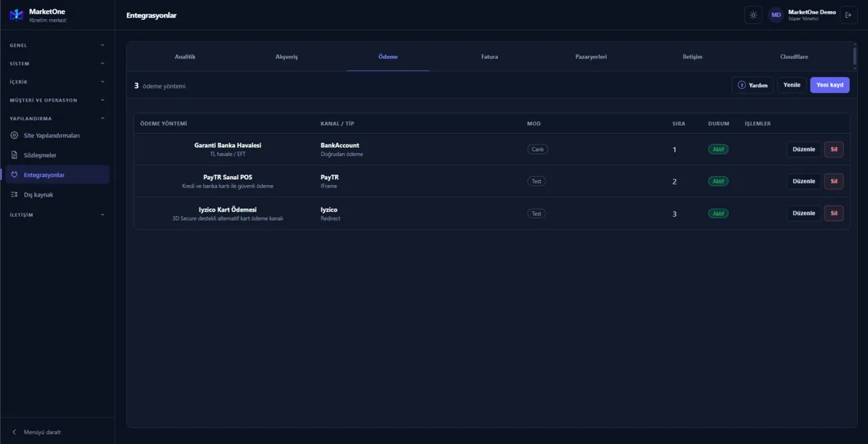Open Sözleşmeler in the sidebar
868x444 pixels.
point(57,155)
